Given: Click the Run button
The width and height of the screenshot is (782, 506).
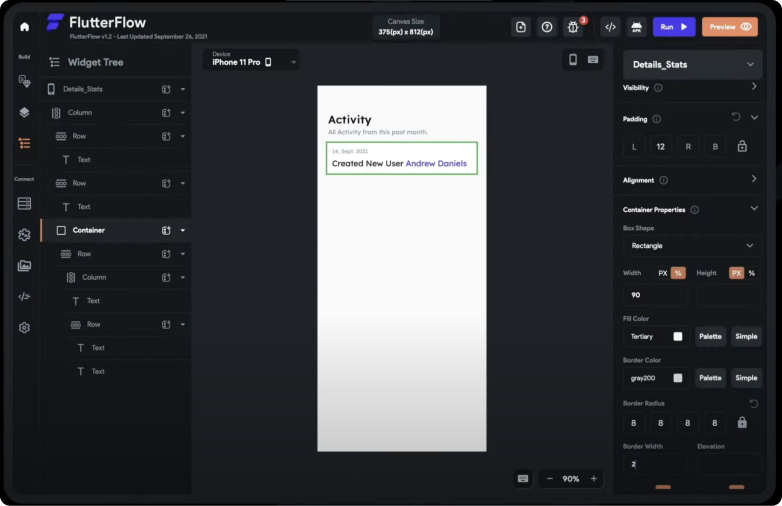Looking at the screenshot, I should (674, 27).
